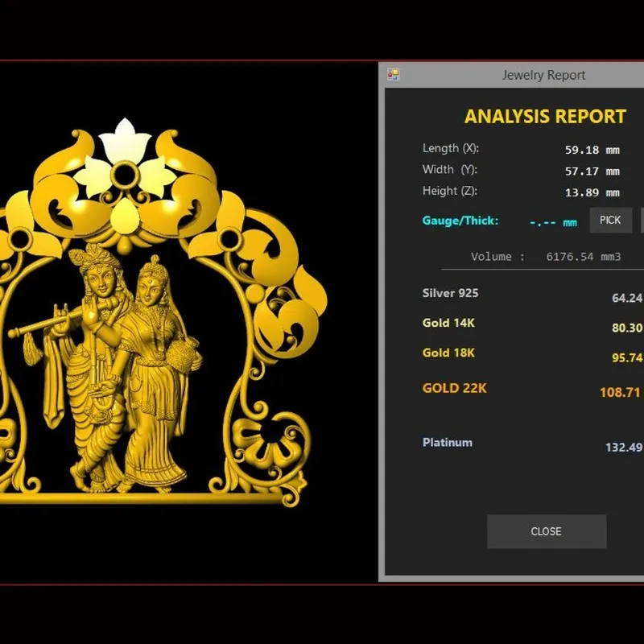Click the Length (X) label
Screen dimensions: 644x644
(x=451, y=148)
